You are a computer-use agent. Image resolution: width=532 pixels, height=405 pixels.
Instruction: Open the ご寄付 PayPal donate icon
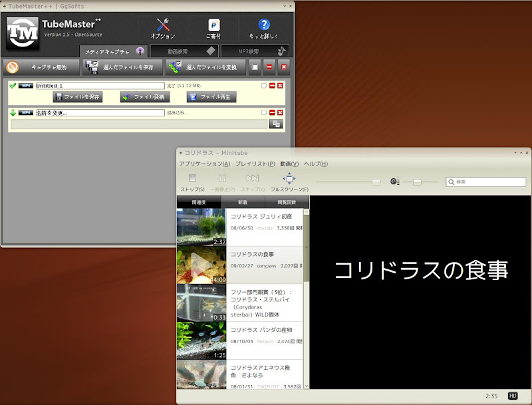[213, 25]
